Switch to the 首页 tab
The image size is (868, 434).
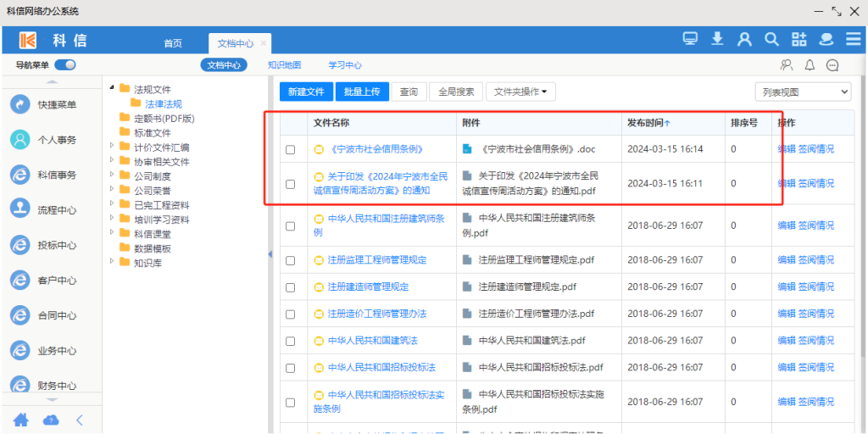point(173,43)
